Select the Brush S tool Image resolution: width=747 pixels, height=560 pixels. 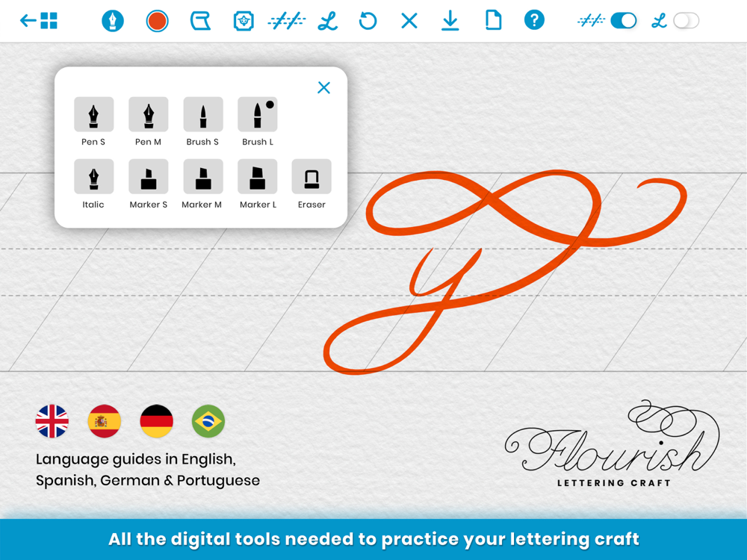(203, 114)
